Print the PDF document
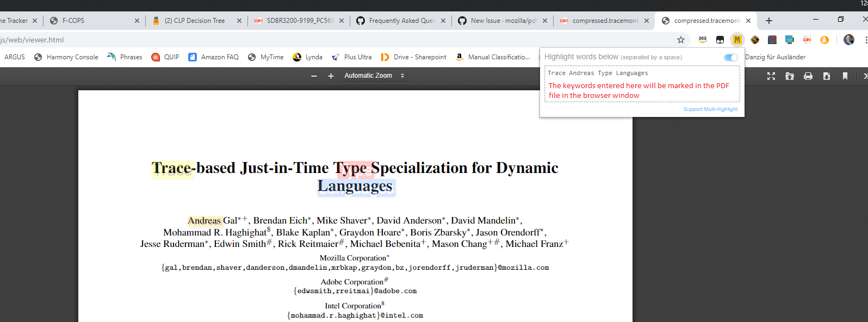The height and width of the screenshot is (322, 868). tap(808, 76)
